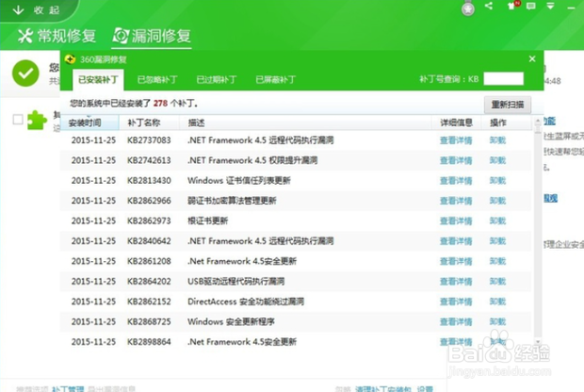Uninstall patch KB2813430
The image size is (584, 392).
497,180
